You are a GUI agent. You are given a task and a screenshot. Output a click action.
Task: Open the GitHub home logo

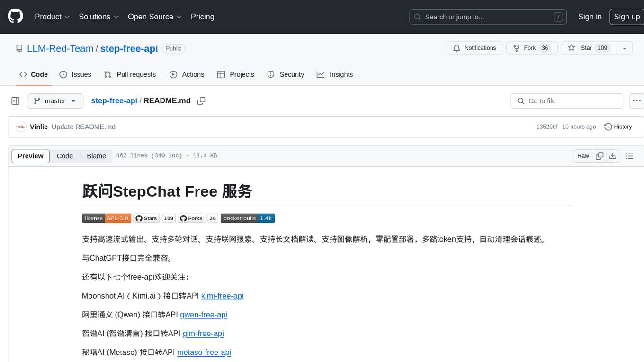point(15,17)
